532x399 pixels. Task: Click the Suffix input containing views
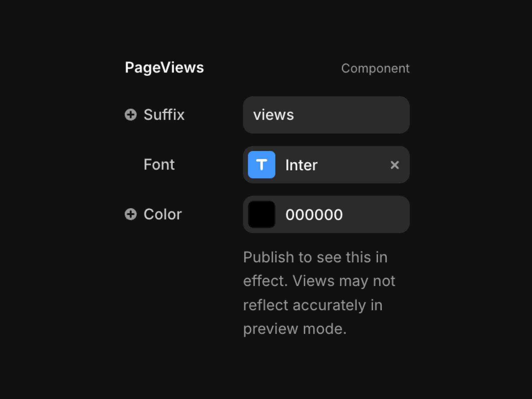click(x=326, y=115)
